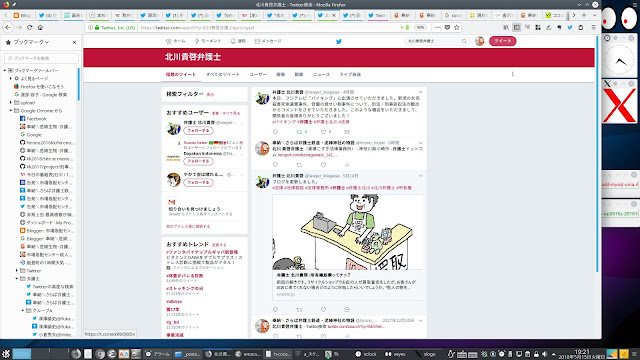The width and height of the screenshot is (640, 360).
Task: Toggle the sidebar display button
Action: pyautogui.click(x=516, y=27)
